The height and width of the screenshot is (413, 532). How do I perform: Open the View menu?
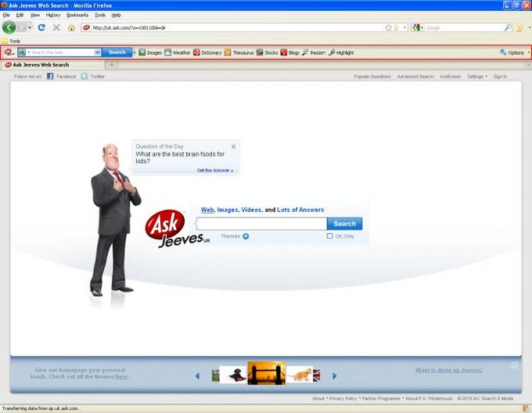(35, 15)
